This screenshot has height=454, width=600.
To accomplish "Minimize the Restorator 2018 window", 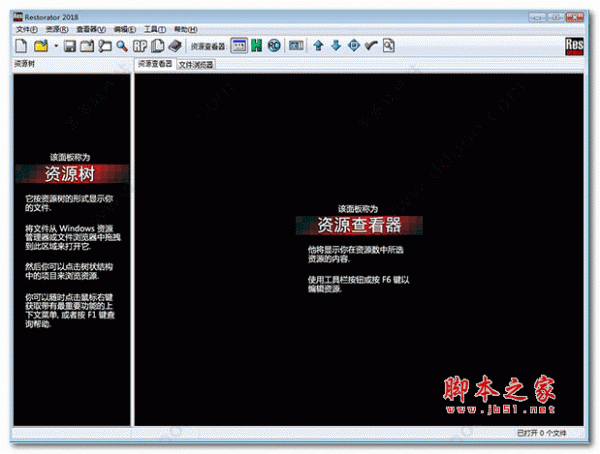I will coord(537,17).
